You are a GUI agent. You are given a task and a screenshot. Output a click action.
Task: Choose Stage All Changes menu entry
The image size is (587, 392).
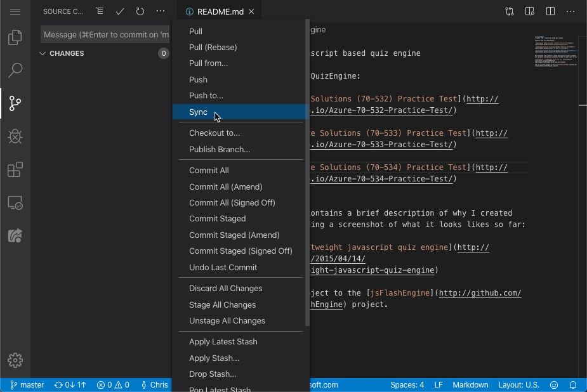241,305
